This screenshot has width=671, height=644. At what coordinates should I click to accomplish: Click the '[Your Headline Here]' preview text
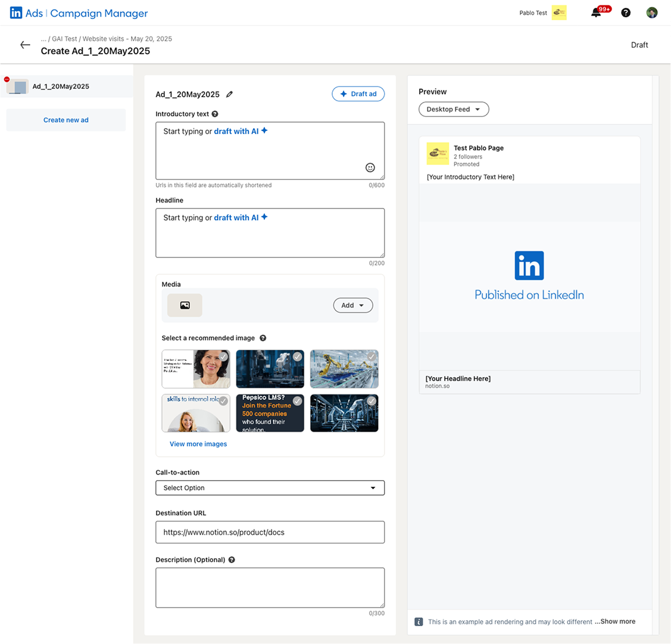(458, 378)
